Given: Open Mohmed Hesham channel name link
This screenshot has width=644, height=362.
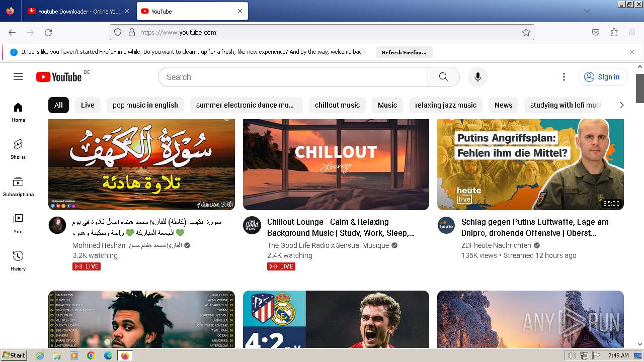Looking at the screenshot, I should pos(127,245).
